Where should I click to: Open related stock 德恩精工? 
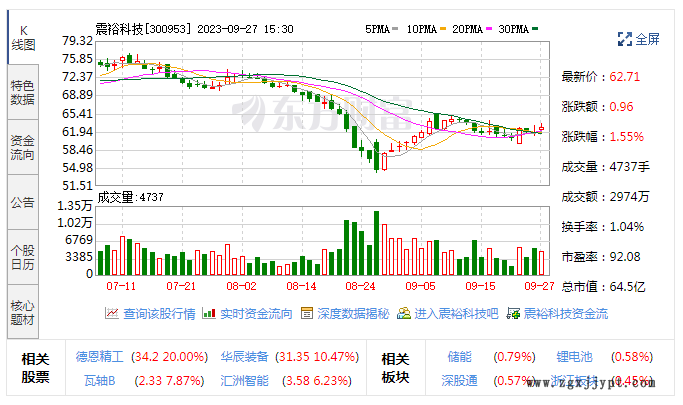coord(100,357)
